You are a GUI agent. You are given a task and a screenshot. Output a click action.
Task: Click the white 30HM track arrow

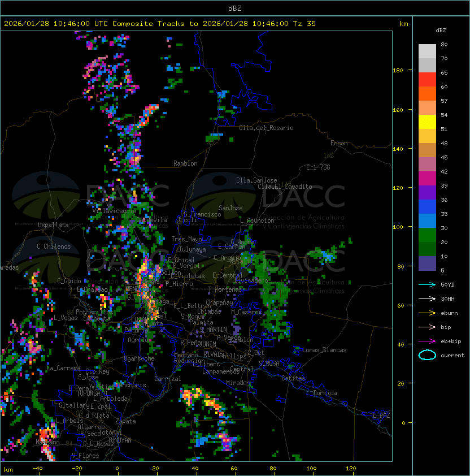click(427, 298)
